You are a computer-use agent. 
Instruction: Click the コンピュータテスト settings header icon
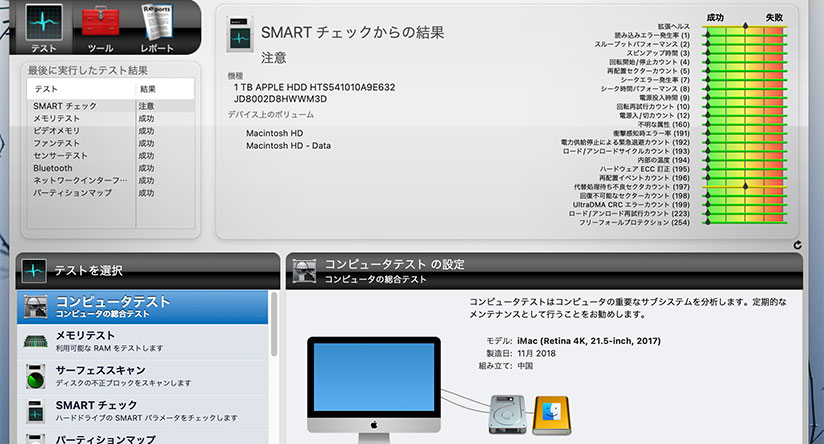pos(304,271)
